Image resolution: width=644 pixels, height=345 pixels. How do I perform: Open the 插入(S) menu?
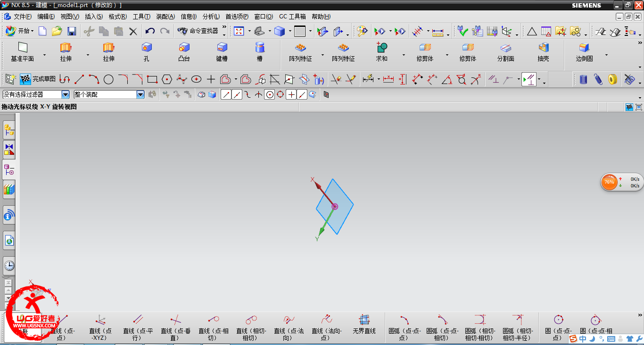[x=94, y=17]
